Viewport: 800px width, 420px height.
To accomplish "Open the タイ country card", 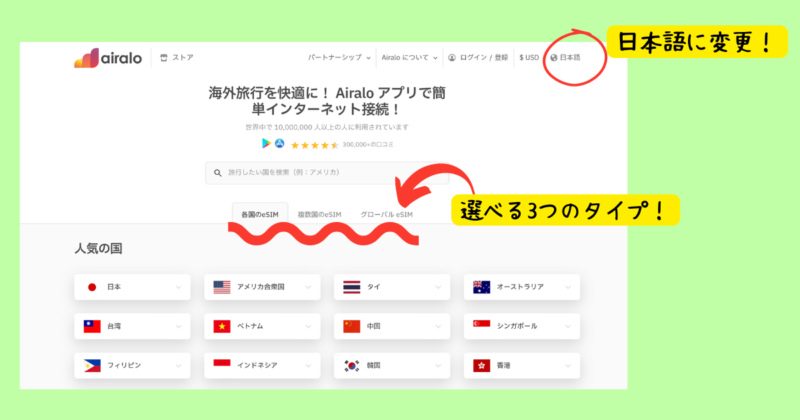I will tap(392, 287).
